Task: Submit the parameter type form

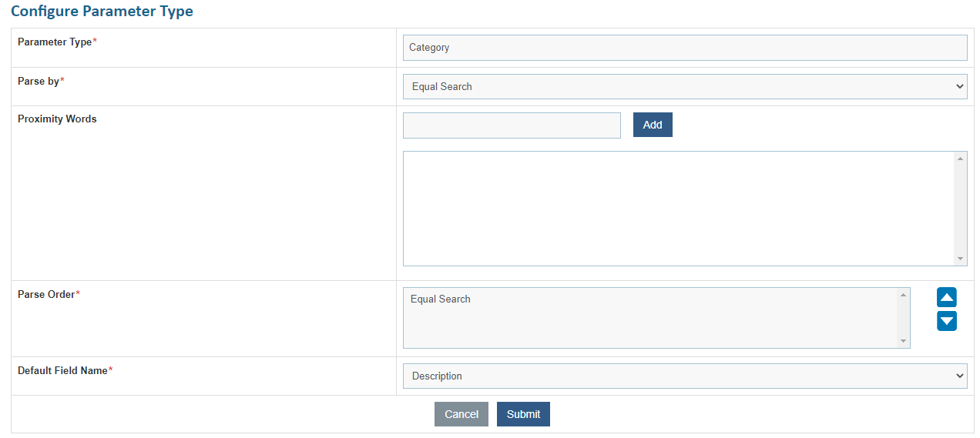Action: 523,414
